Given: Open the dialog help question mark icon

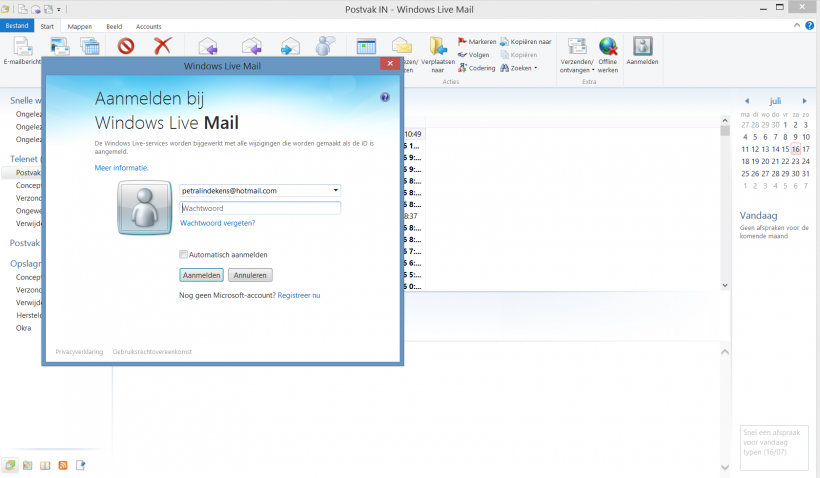Looking at the screenshot, I should tap(385, 97).
